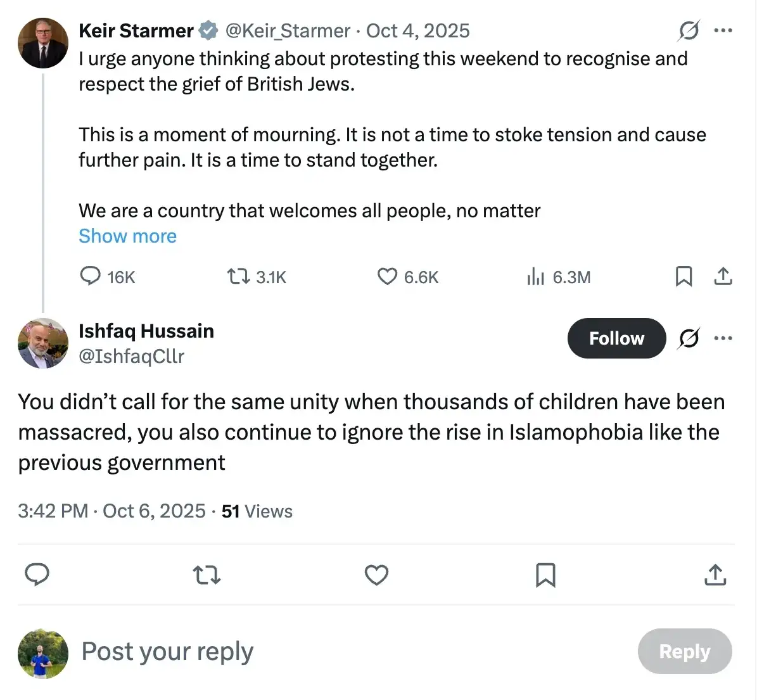Open more options on Ishfaq Hussain's reply

pyautogui.click(x=723, y=338)
